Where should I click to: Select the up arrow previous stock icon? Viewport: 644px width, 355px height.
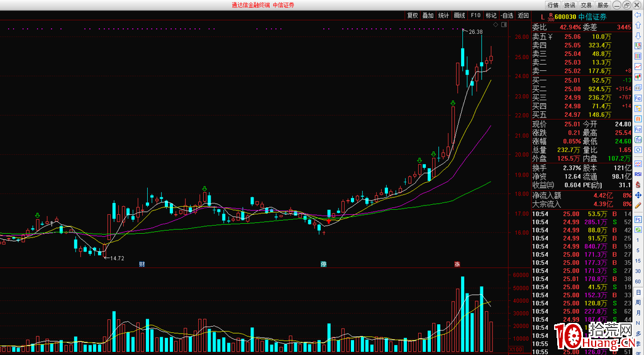click(638, 25)
